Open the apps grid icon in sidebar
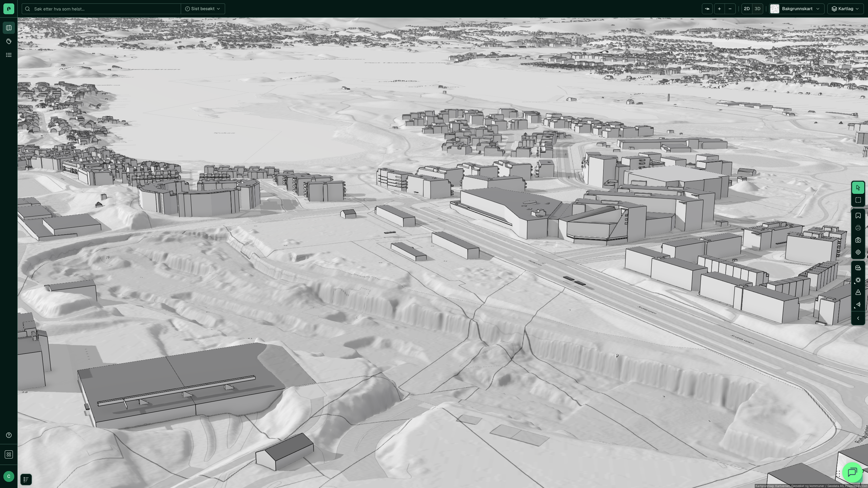The image size is (868, 488). [9, 454]
